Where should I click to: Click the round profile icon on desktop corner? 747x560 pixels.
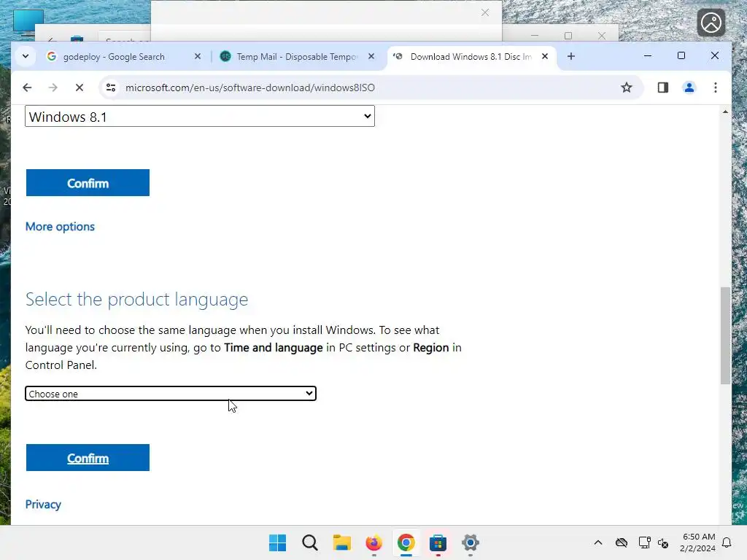[x=711, y=23]
